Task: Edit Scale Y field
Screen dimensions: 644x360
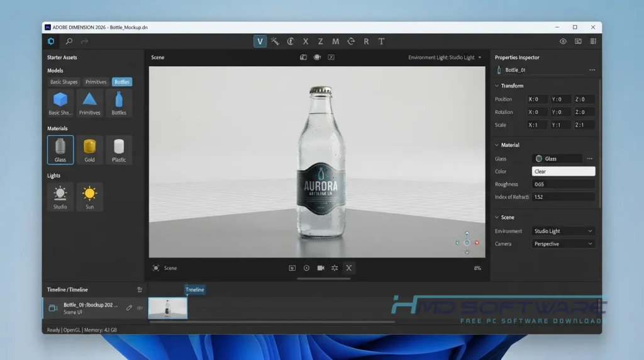Action: click(x=560, y=125)
